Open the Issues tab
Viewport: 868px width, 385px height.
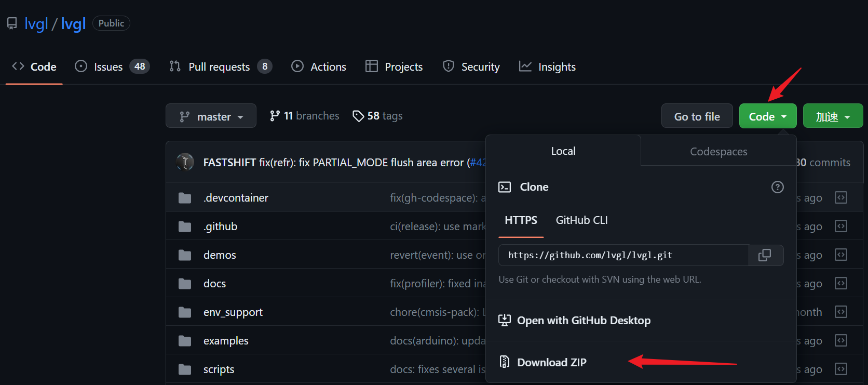[108, 67]
